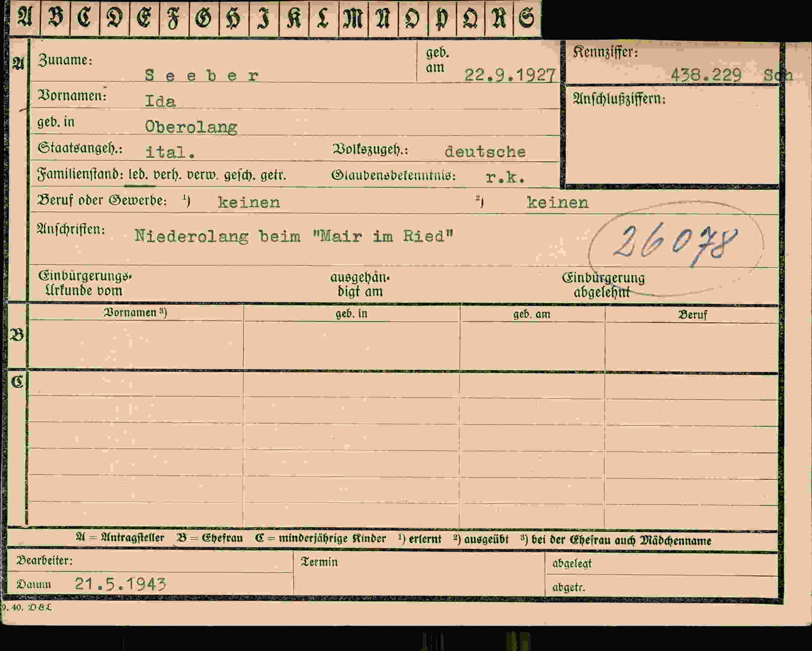Select the letter D index tab
The width and height of the screenshot is (812, 651).
[114, 18]
